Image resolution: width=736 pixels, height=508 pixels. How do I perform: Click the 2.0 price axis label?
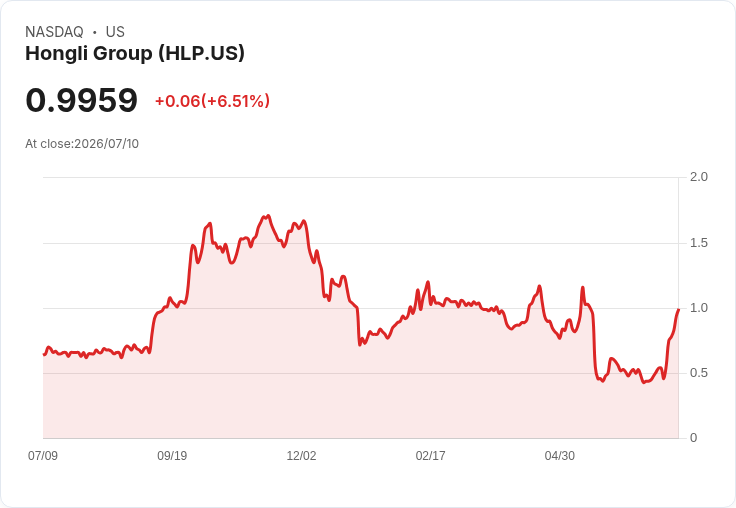coord(698,177)
